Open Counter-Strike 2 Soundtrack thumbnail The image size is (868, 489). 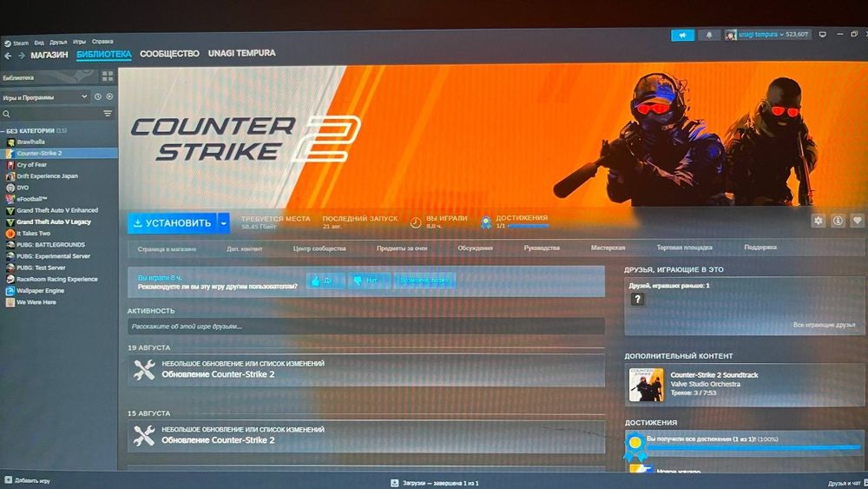coord(646,385)
